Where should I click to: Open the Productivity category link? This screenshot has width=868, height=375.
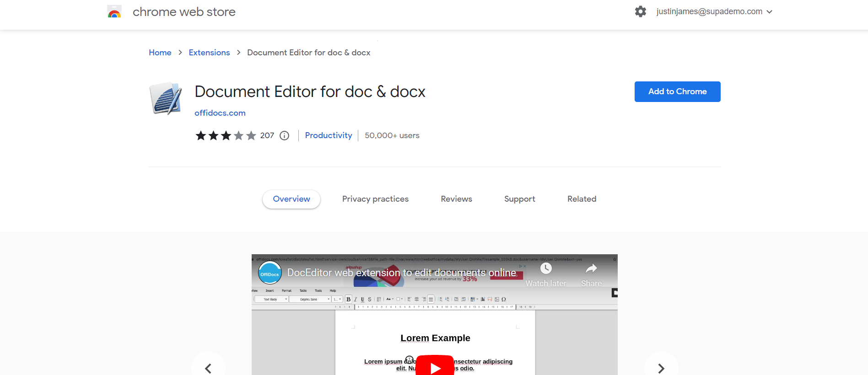click(x=329, y=135)
